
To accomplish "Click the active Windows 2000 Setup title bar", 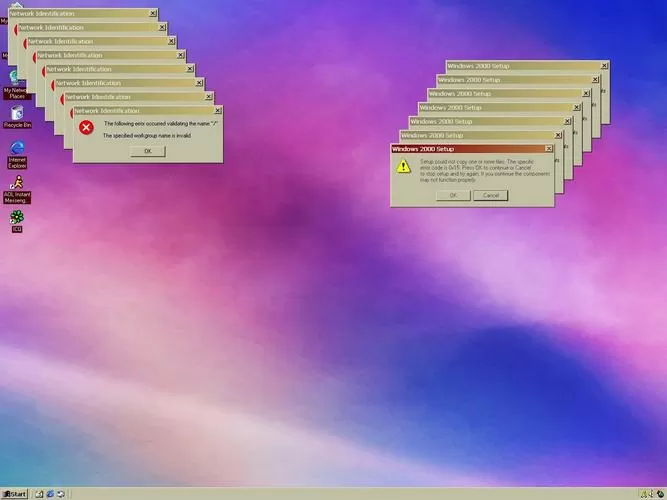I will 472,149.
